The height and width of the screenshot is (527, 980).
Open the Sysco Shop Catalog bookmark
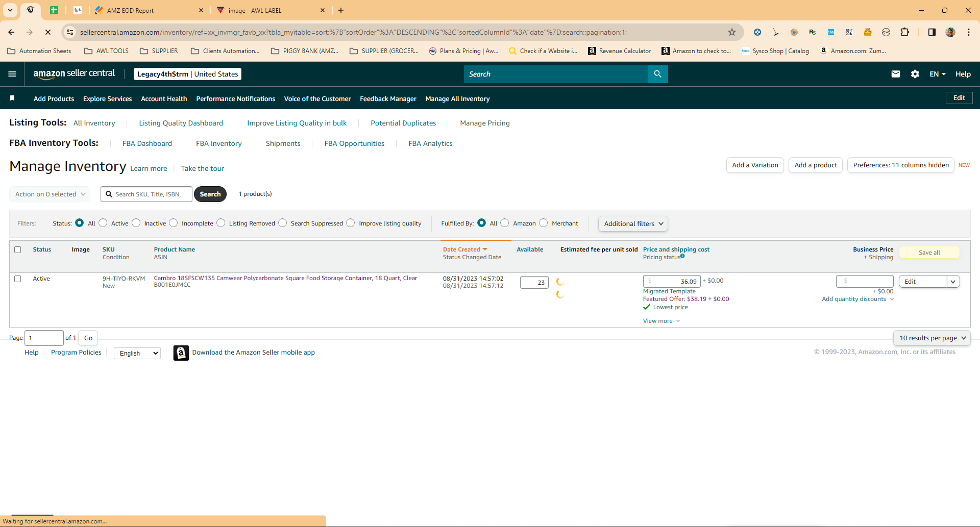click(x=775, y=51)
